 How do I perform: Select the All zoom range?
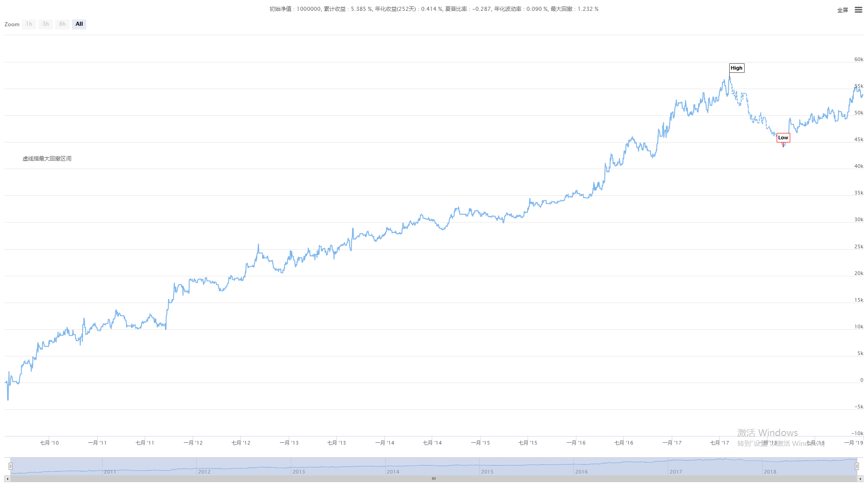click(79, 24)
